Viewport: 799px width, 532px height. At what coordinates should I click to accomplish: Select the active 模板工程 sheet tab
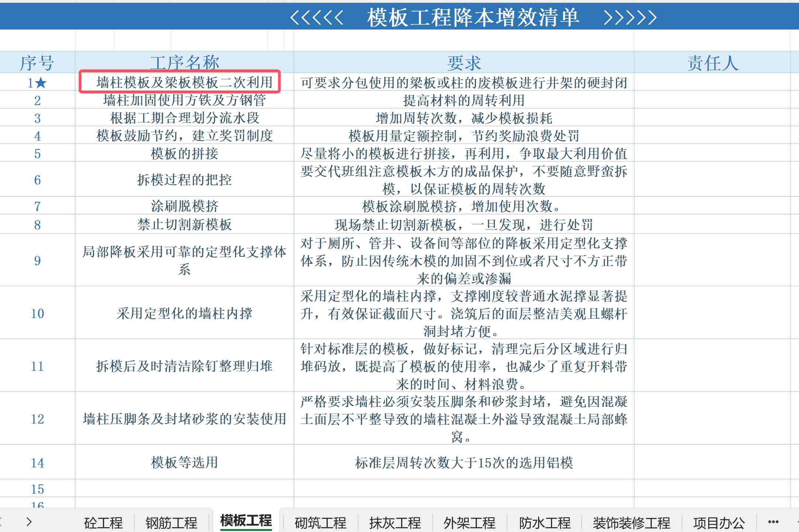click(246, 521)
